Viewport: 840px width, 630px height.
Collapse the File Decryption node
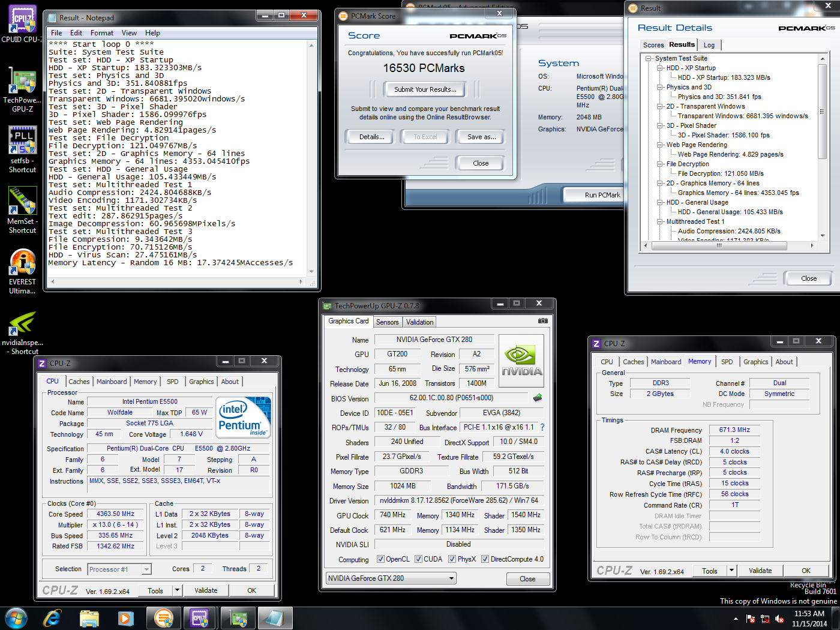tap(659, 164)
